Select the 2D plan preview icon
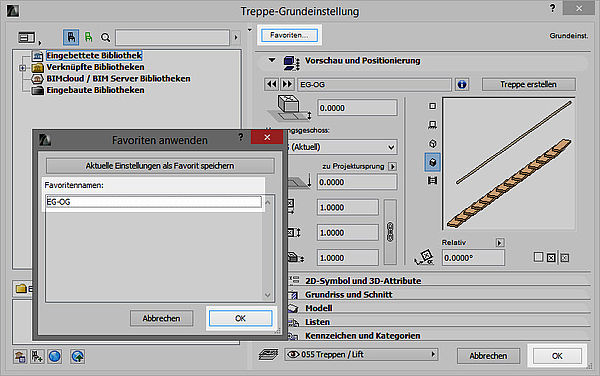 [x=432, y=106]
